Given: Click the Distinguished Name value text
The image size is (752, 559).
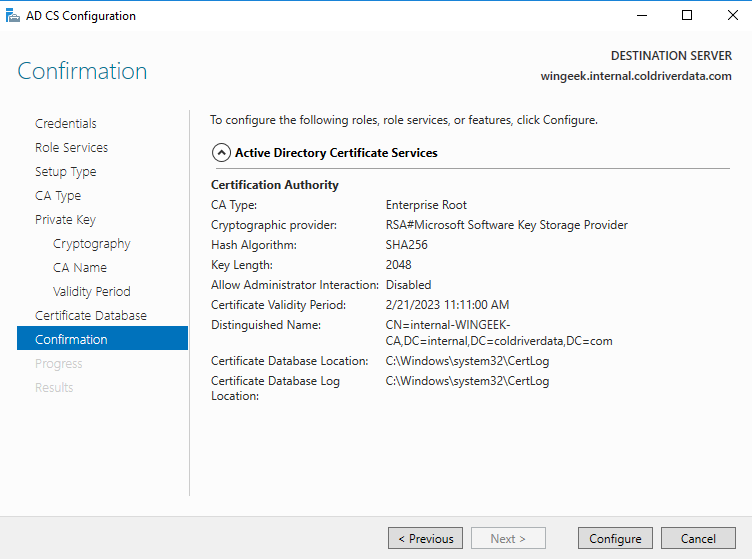Looking at the screenshot, I should point(498,333).
